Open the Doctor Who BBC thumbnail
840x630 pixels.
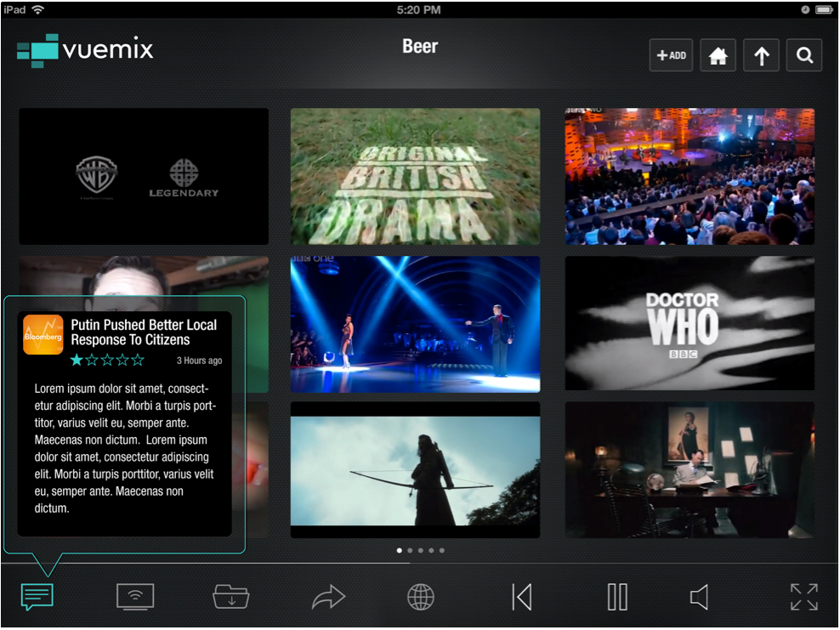(690, 323)
